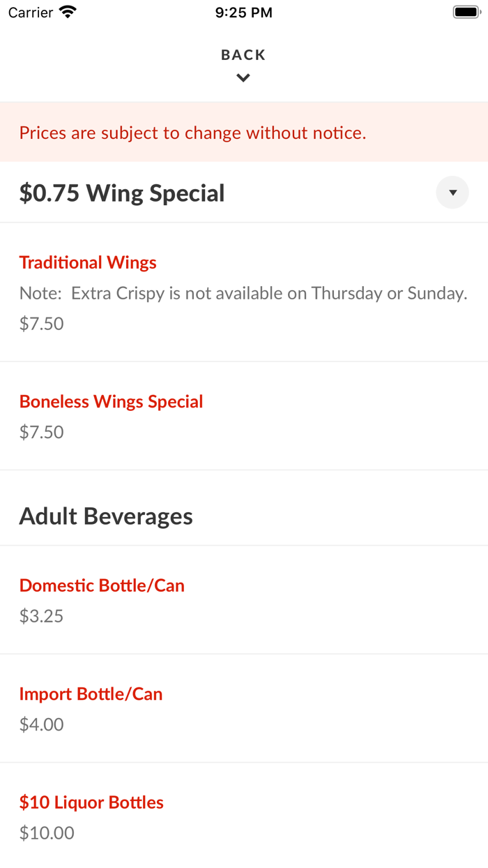This screenshot has height=868, width=488.
Task: Tap the $0.75 Wing Special heading
Action: [x=122, y=193]
